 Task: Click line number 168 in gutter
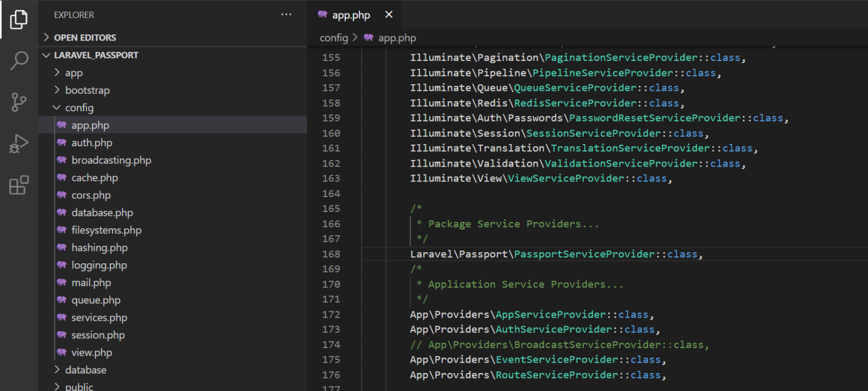tap(331, 254)
